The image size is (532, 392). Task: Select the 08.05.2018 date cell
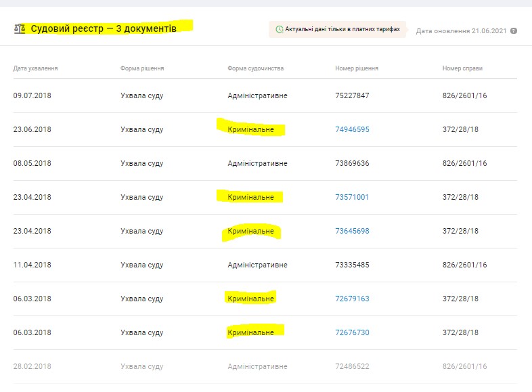[32, 163]
